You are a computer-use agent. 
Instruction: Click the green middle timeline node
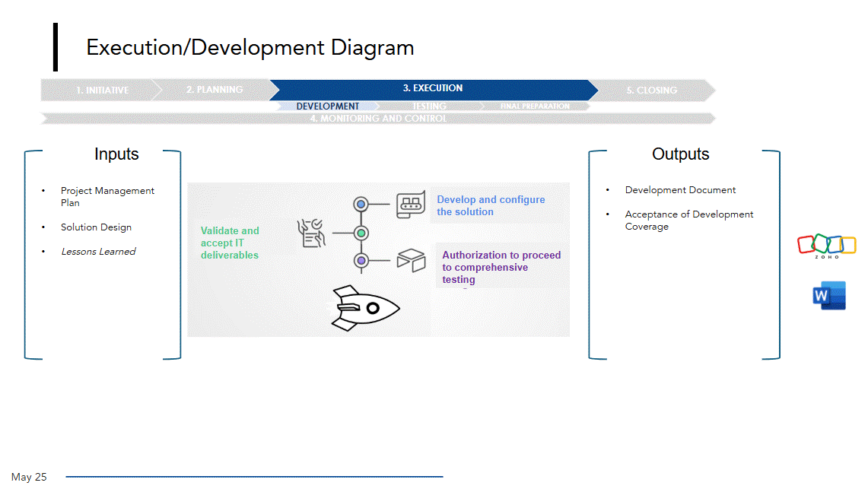tap(361, 233)
